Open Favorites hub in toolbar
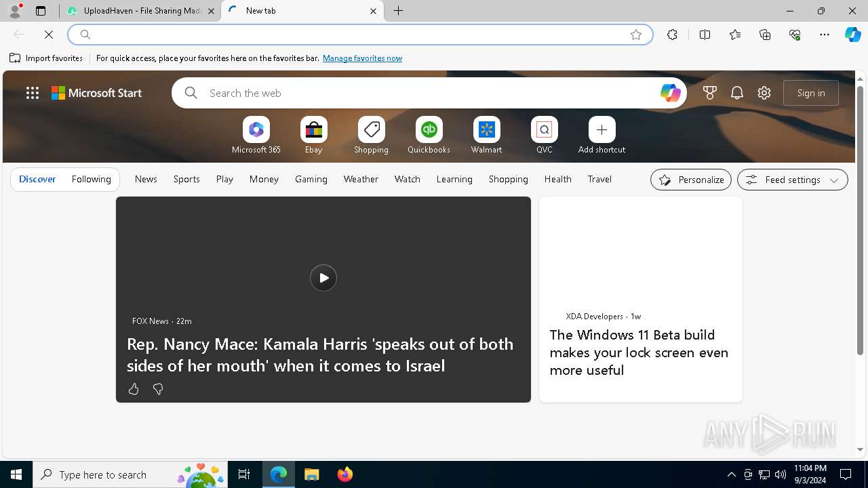Image resolution: width=868 pixels, height=488 pixels. click(735, 35)
